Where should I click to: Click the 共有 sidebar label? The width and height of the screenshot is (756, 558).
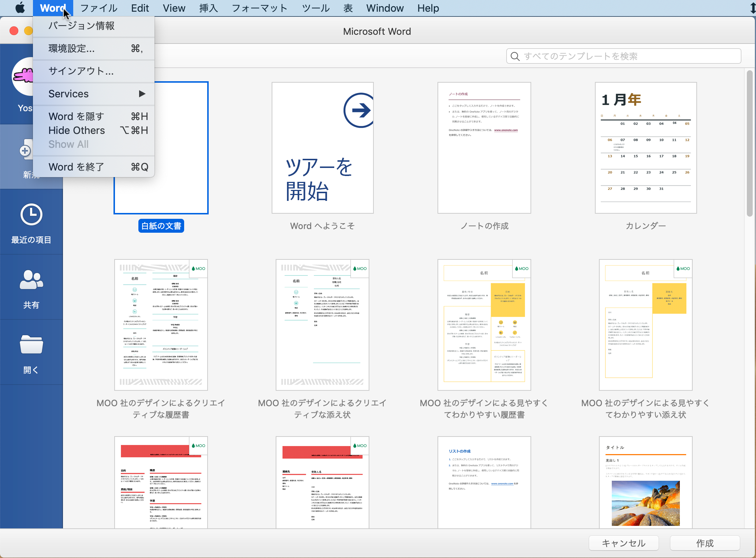(x=31, y=305)
